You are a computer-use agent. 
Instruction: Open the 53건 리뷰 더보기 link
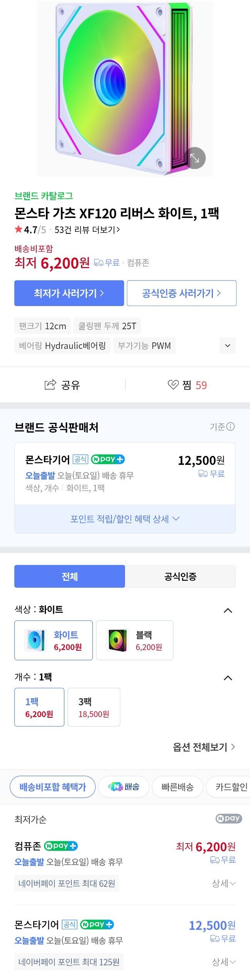pyautogui.click(x=87, y=230)
